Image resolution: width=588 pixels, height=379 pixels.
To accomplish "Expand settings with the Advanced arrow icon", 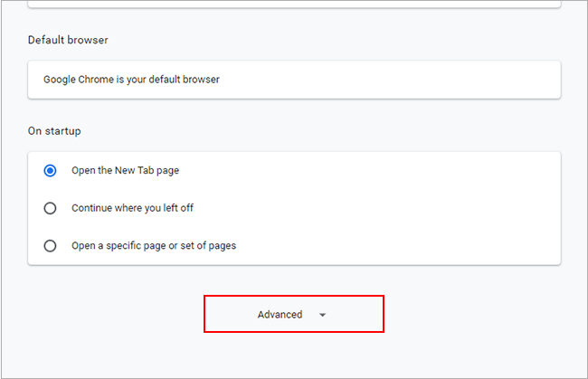I will 323,315.
